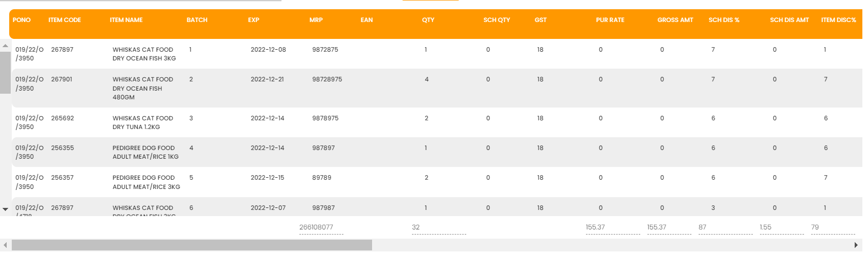Click the Pedigree Dog Food Adult Meat/Rice 1KG item
The image size is (868, 254).
[145, 152]
